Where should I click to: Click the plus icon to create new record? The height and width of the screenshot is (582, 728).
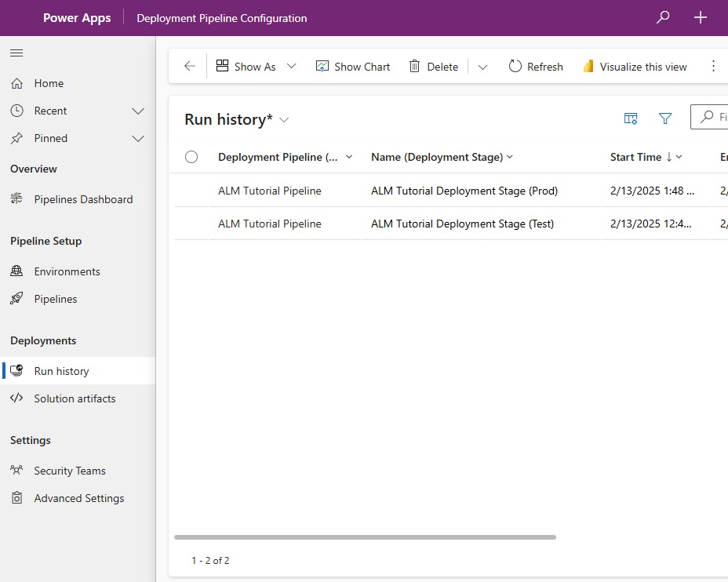coord(700,17)
